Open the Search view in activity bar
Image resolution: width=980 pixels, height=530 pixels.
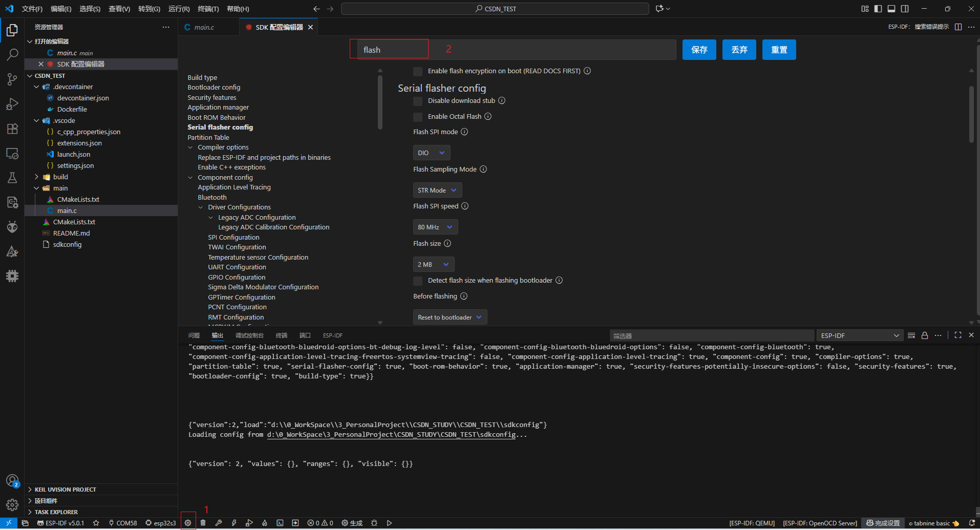point(12,55)
